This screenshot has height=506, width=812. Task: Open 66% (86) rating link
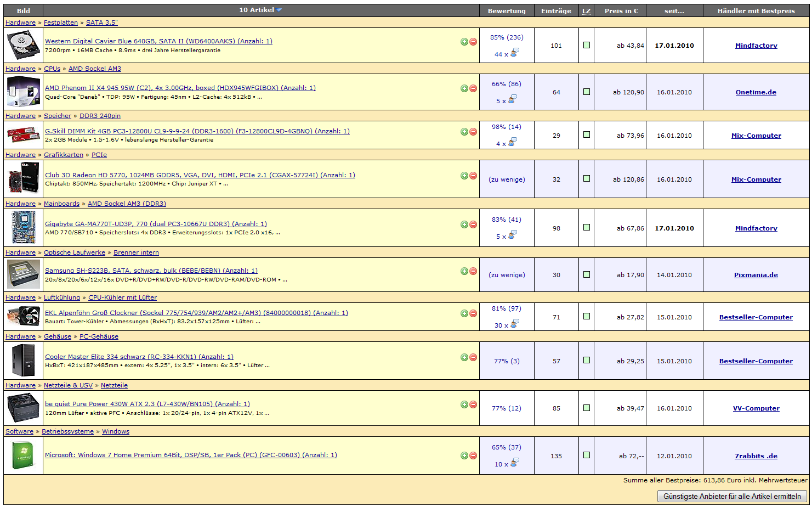(507, 84)
